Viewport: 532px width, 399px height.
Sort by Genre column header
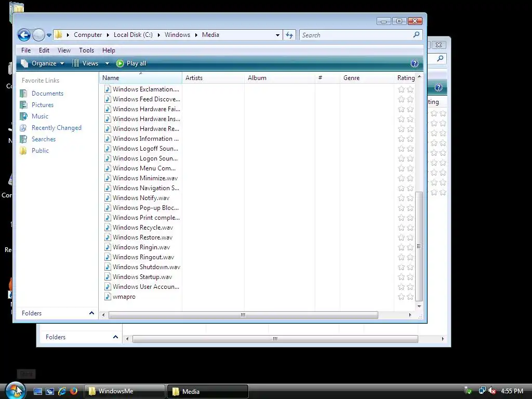[367, 78]
